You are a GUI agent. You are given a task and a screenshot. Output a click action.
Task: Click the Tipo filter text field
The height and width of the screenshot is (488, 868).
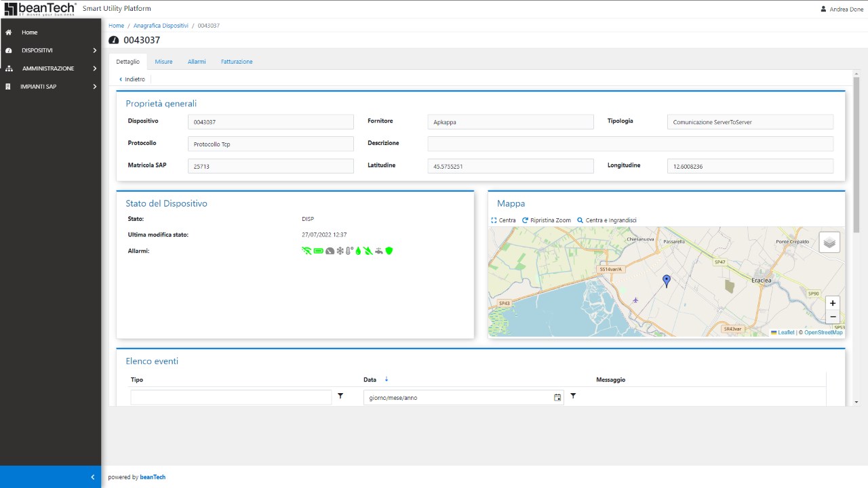(231, 398)
